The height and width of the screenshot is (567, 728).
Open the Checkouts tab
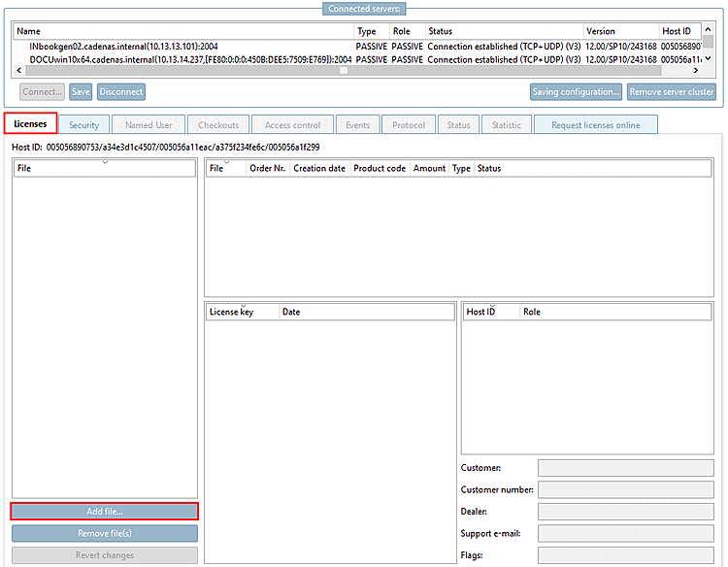pyautogui.click(x=218, y=125)
